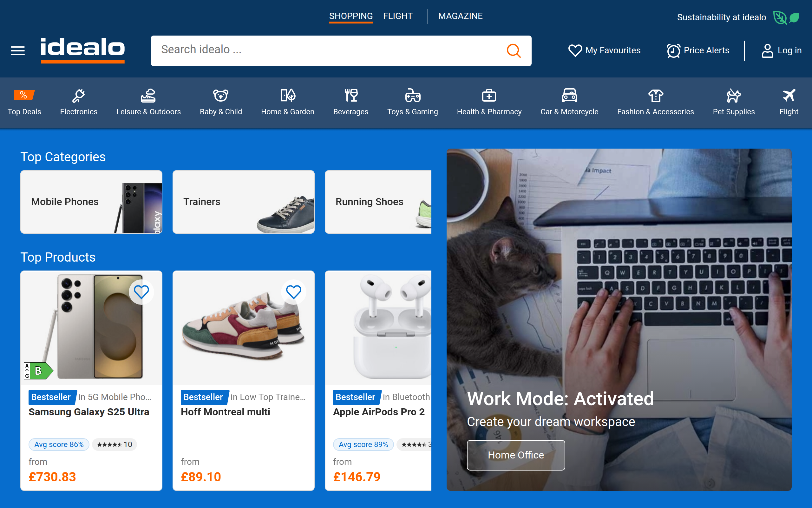Favourite the Hoff Montreal multi
This screenshot has width=812, height=508.
pyautogui.click(x=294, y=292)
